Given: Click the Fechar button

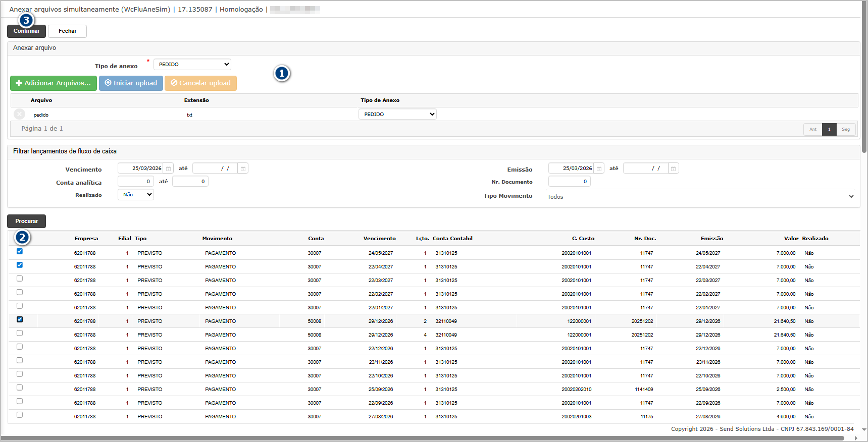Looking at the screenshot, I should [67, 31].
